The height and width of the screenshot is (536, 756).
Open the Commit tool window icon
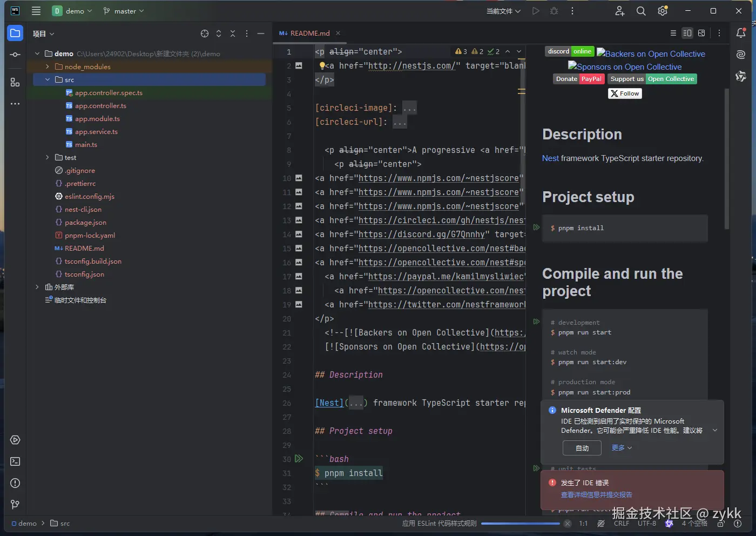click(x=15, y=55)
